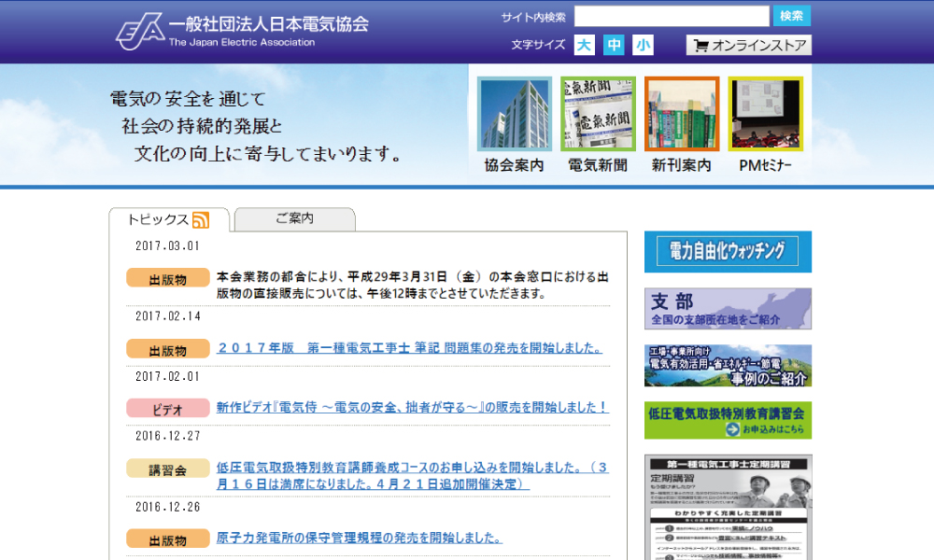Image resolution: width=934 pixels, height=560 pixels.
Task: Open the 協会案内 building thumbnail
Action: 515,114
